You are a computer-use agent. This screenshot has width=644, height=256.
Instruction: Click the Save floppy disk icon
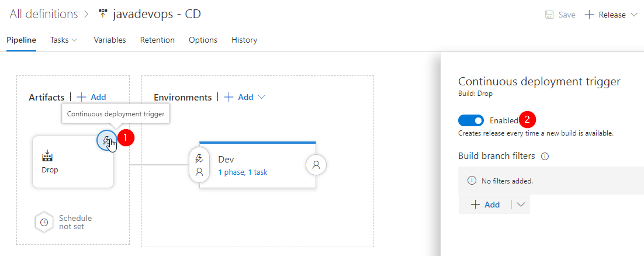pyautogui.click(x=549, y=15)
